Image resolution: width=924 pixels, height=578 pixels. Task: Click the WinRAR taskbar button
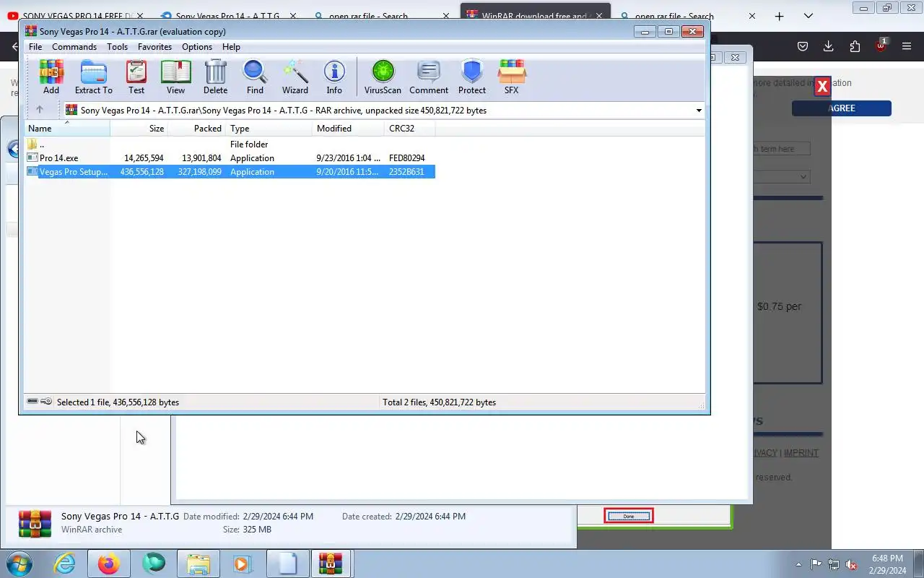pos(331,564)
